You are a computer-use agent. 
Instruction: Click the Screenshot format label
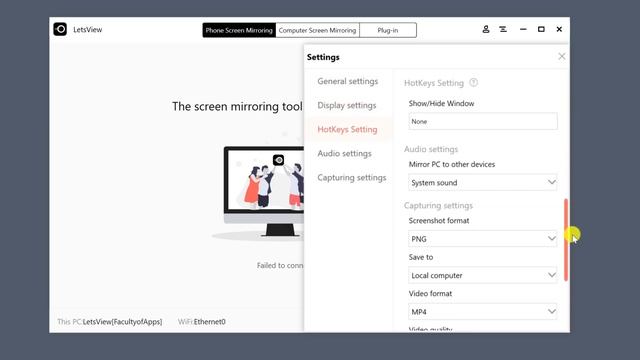[439, 220]
